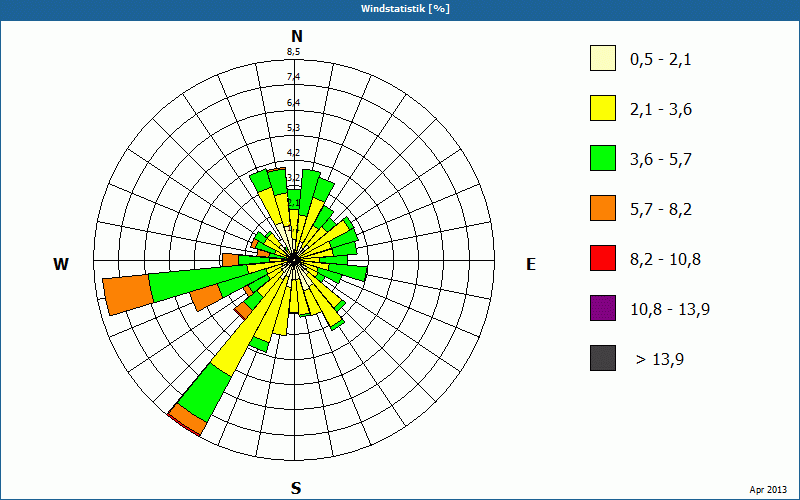Click the yellow 2,1 - 3,6 legend swatch
The width and height of the screenshot is (800, 500).
[603, 108]
